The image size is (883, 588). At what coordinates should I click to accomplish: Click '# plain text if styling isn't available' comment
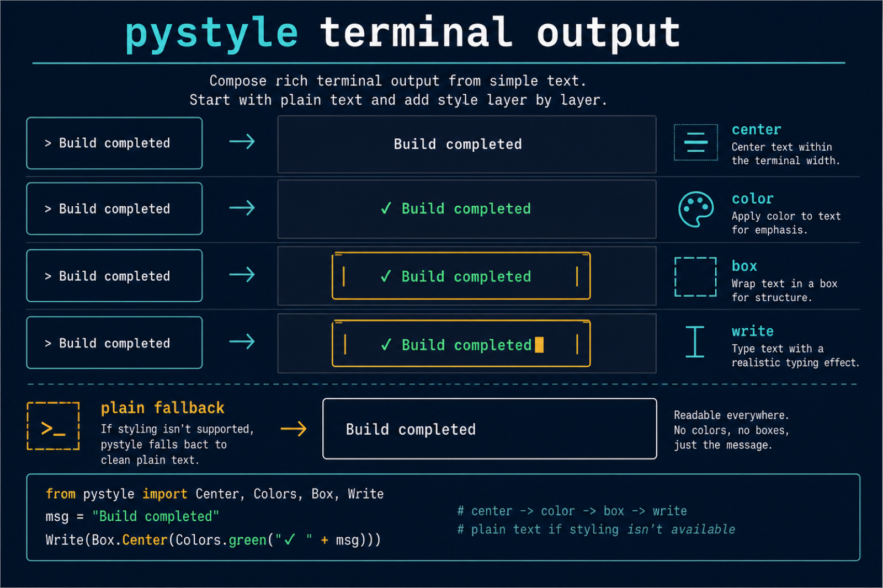coord(596,530)
